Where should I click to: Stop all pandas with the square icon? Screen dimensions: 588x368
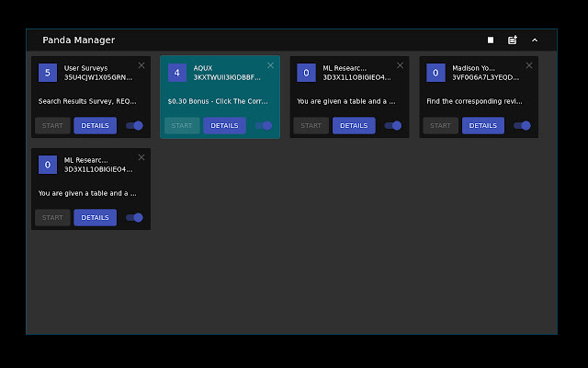tap(490, 40)
